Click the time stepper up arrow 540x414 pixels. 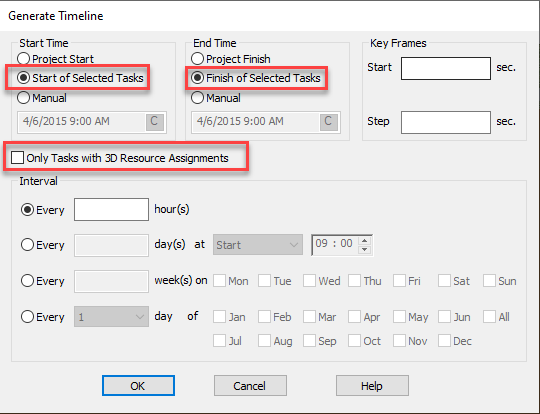pyautogui.click(x=364, y=240)
